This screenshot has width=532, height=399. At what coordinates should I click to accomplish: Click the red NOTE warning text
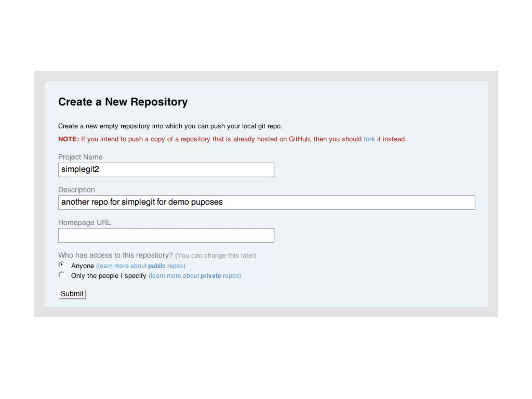tap(232, 139)
